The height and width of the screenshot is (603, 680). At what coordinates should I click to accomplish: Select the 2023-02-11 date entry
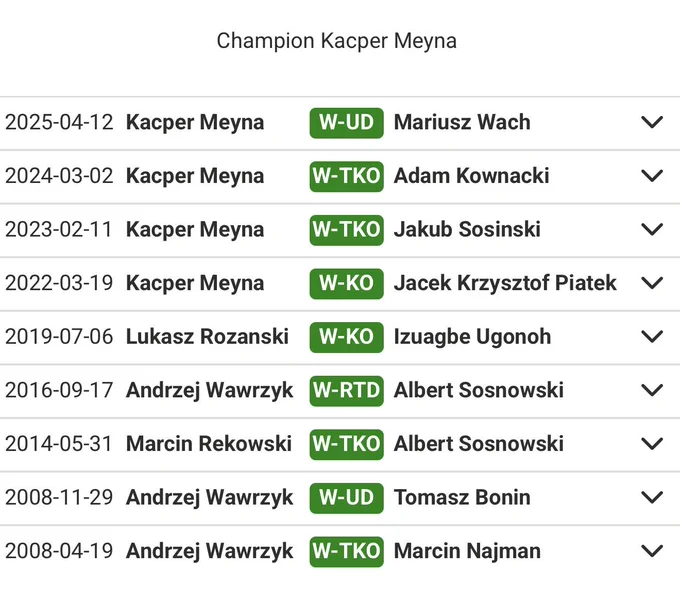click(59, 229)
